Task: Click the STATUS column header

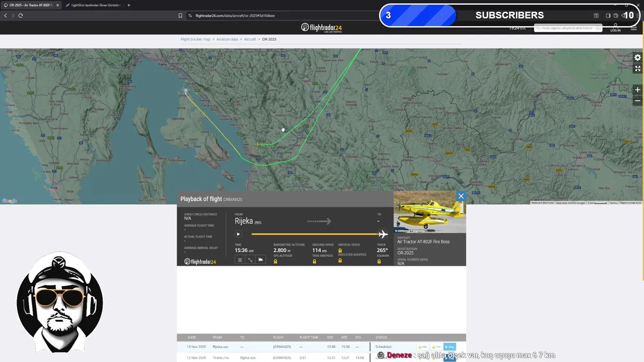Action: pos(381,337)
